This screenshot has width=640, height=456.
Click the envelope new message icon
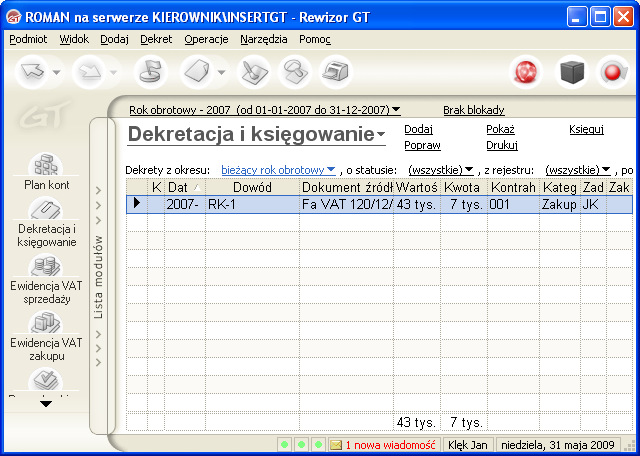(x=336, y=445)
